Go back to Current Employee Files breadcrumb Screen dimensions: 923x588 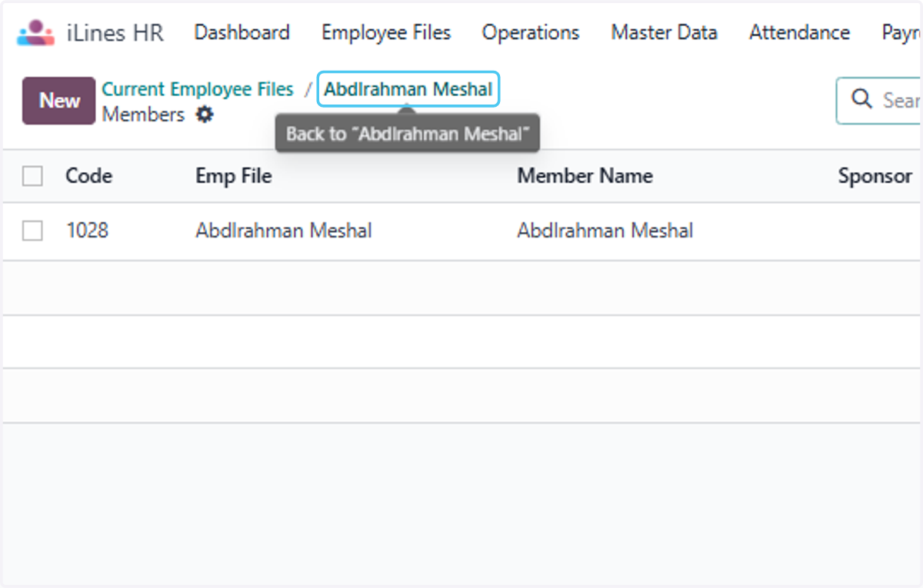tap(198, 89)
